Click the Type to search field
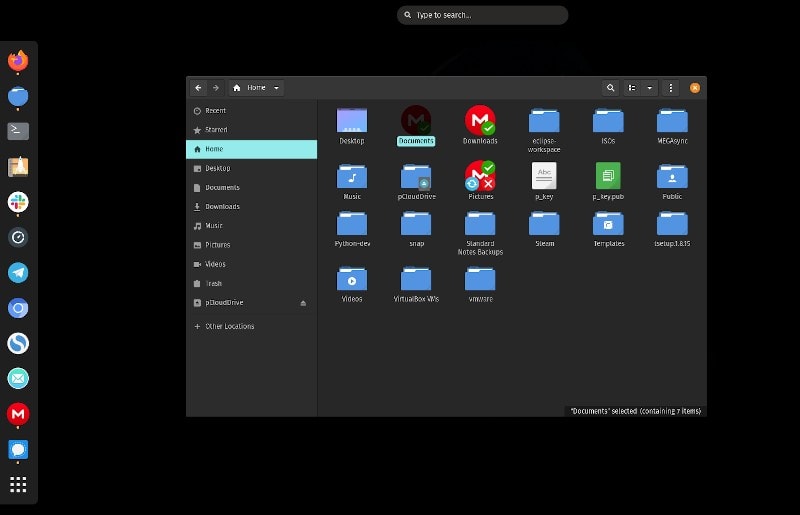The width and height of the screenshot is (800, 515). (482, 15)
